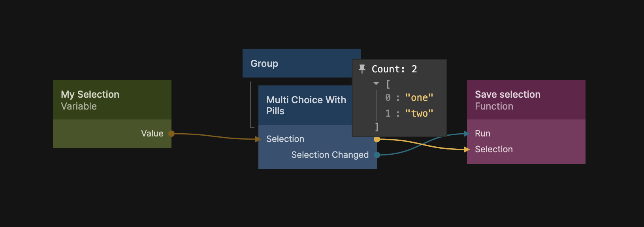Collapse the array disclosure triangle
Image resolution: width=644 pixels, height=227 pixels.
(376, 84)
